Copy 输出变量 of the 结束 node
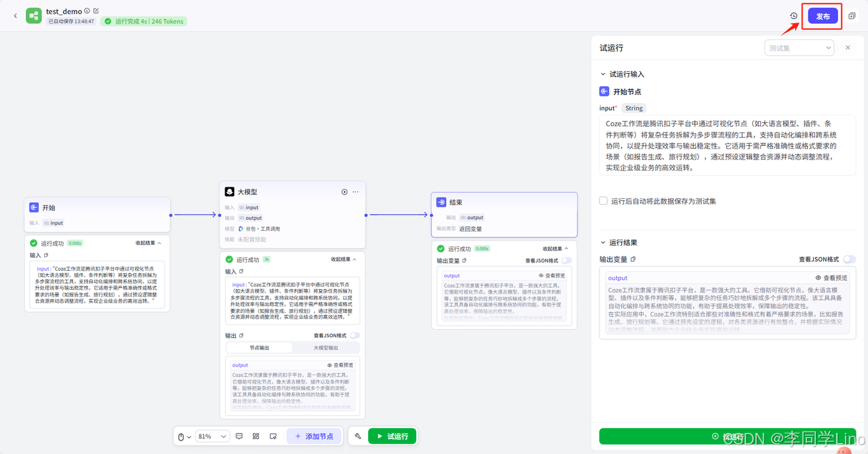 tap(465, 260)
